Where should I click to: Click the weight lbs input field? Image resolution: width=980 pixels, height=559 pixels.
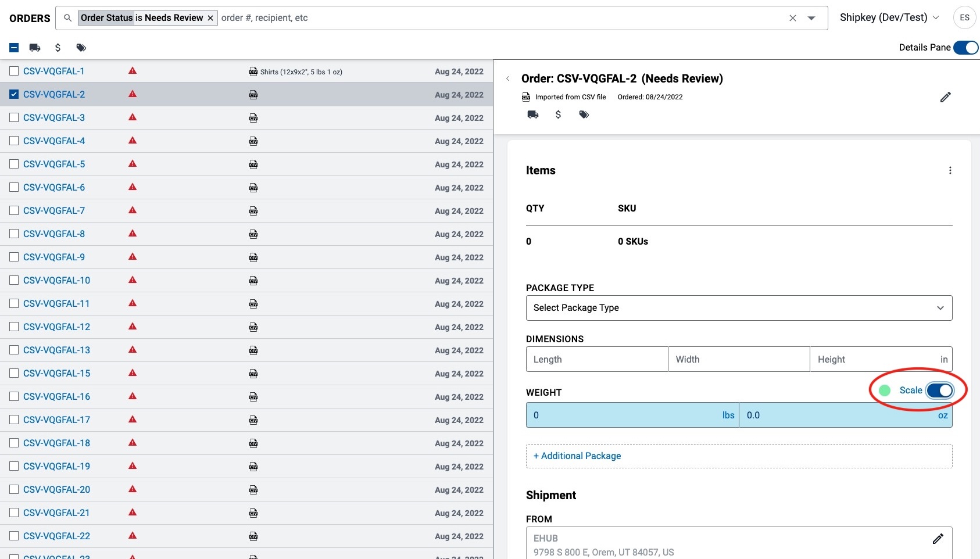[x=632, y=415]
